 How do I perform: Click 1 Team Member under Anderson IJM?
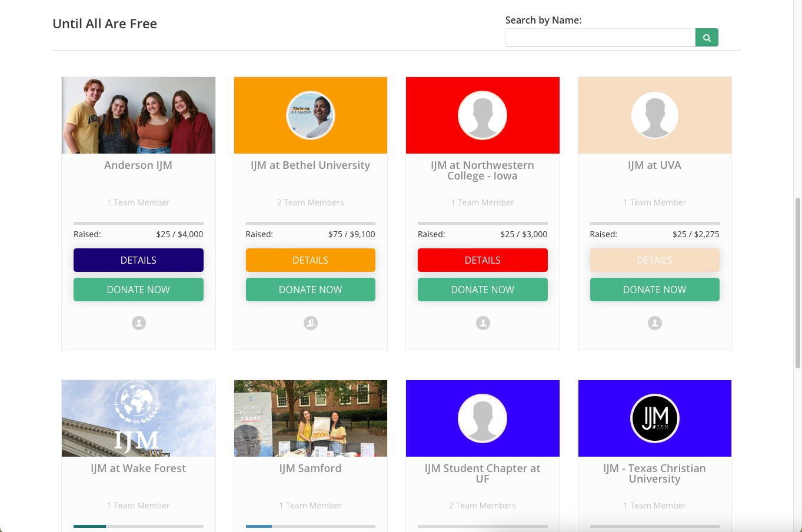point(138,202)
